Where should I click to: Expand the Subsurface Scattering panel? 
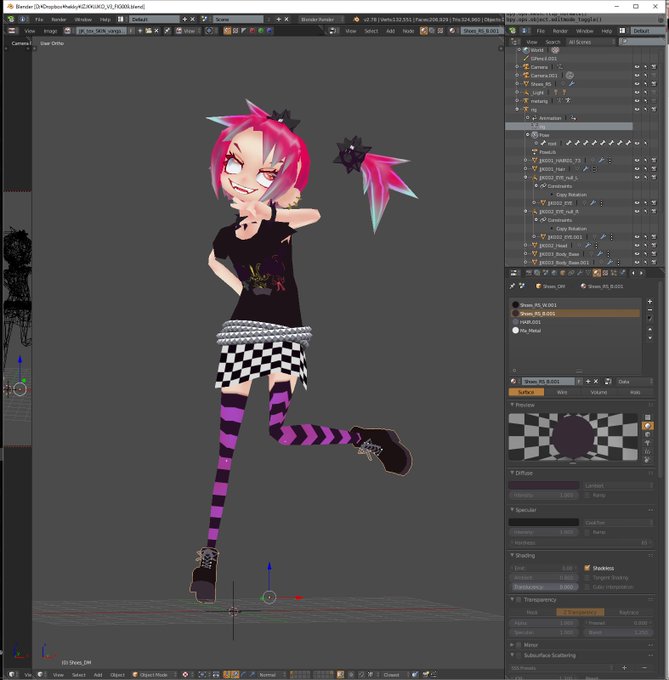click(512, 655)
